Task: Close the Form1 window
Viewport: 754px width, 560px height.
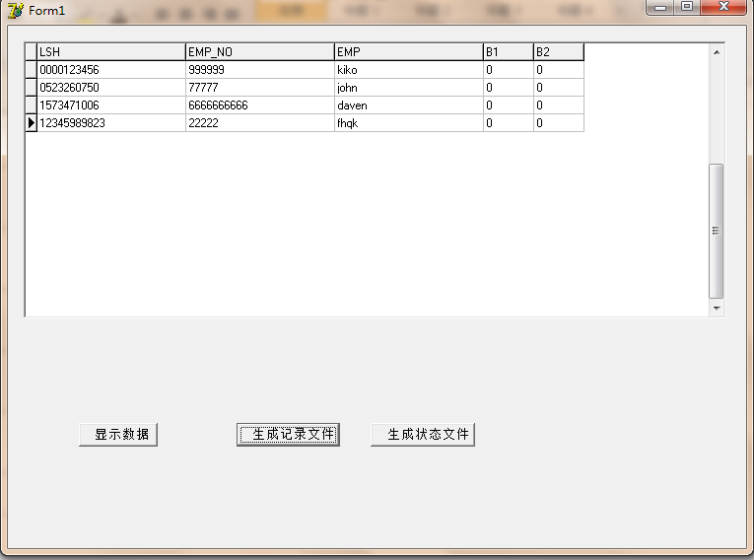Action: pos(723,7)
